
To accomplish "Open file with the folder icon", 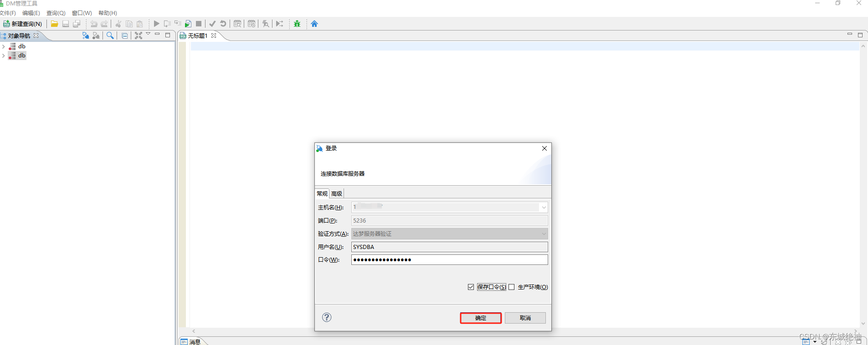I will pyautogui.click(x=54, y=24).
